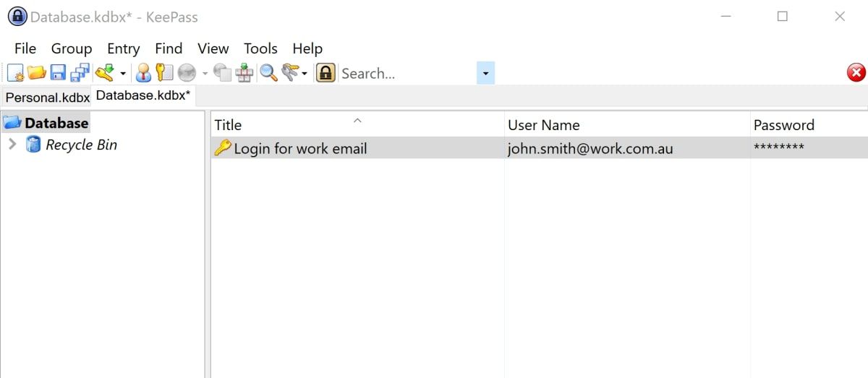Click the Recycle Bin trash icon
Image resolution: width=868 pixels, height=378 pixels.
tap(33, 145)
